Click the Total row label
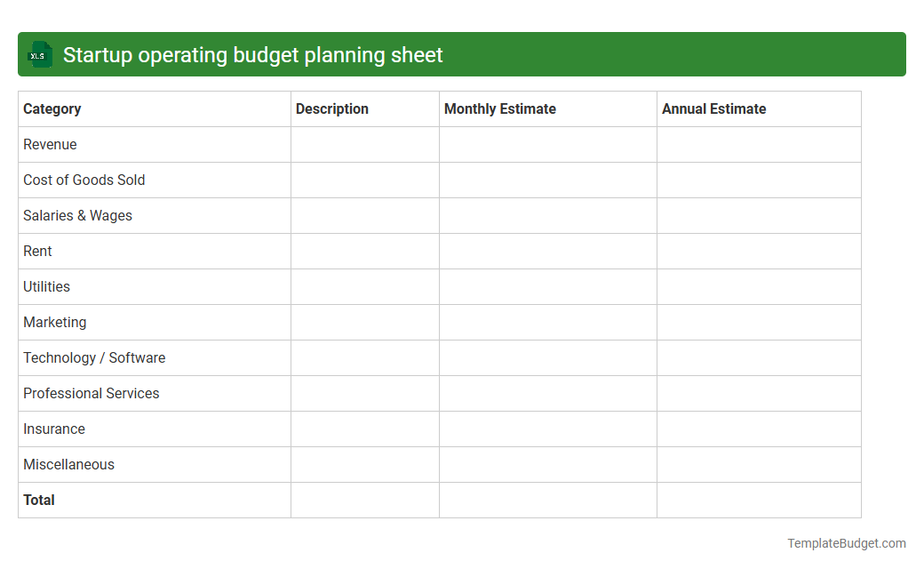This screenshot has width=924, height=569. (39, 500)
